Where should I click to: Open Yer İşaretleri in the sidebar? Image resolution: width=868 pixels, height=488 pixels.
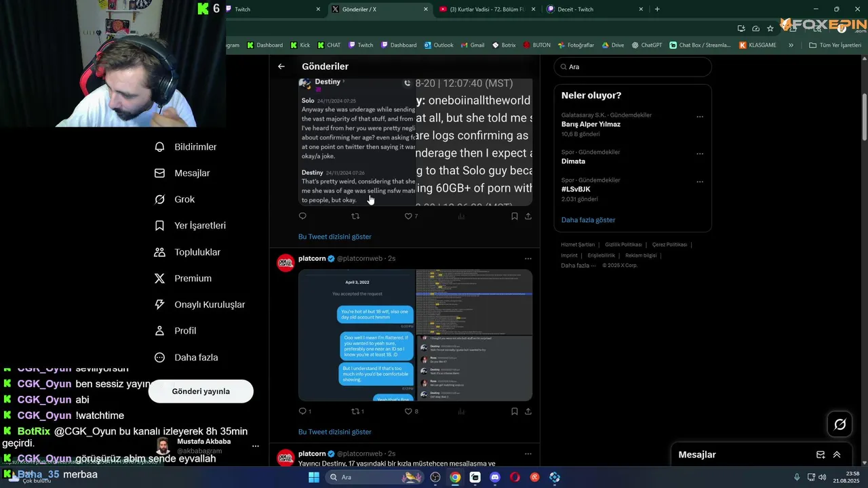tap(190, 226)
